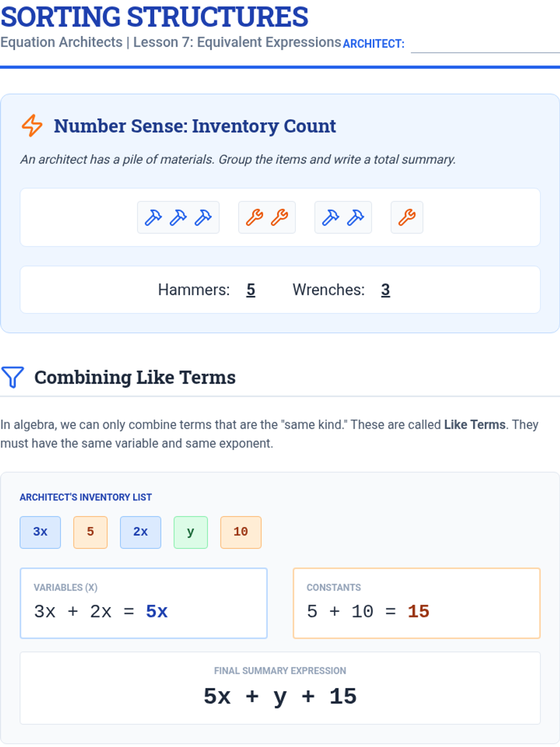Select the group of two wrenches
Screen dimensions: 560x747
pos(267,217)
